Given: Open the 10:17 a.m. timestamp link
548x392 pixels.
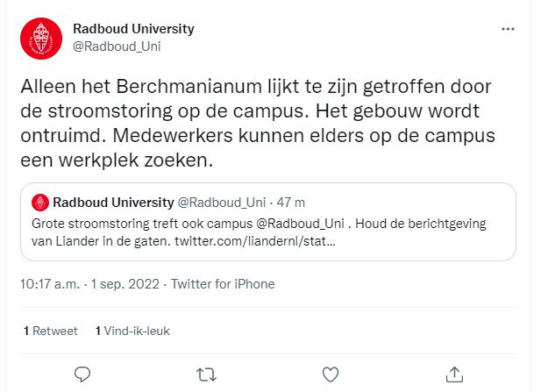Looking at the screenshot, I should 50,284.
